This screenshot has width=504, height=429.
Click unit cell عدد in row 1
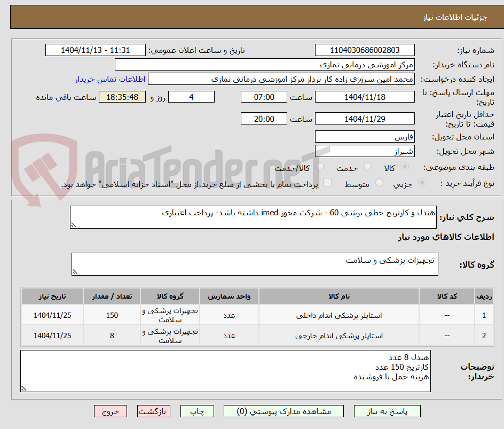tap(229, 316)
